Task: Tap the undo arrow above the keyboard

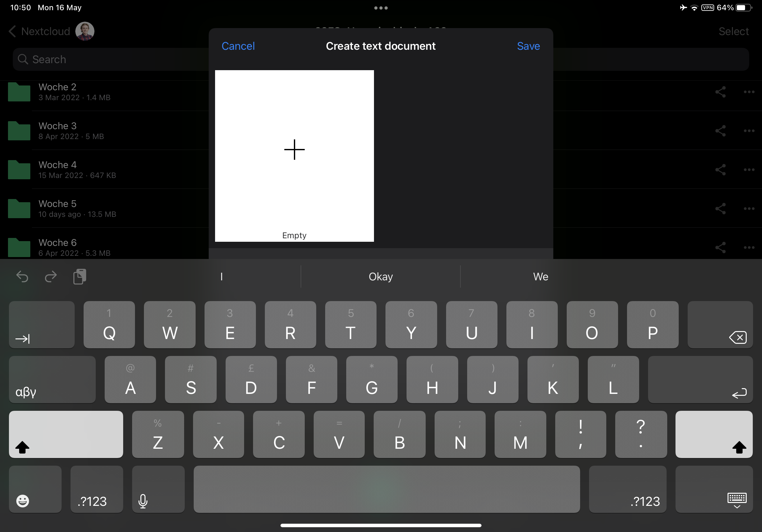Action: pyautogui.click(x=22, y=277)
